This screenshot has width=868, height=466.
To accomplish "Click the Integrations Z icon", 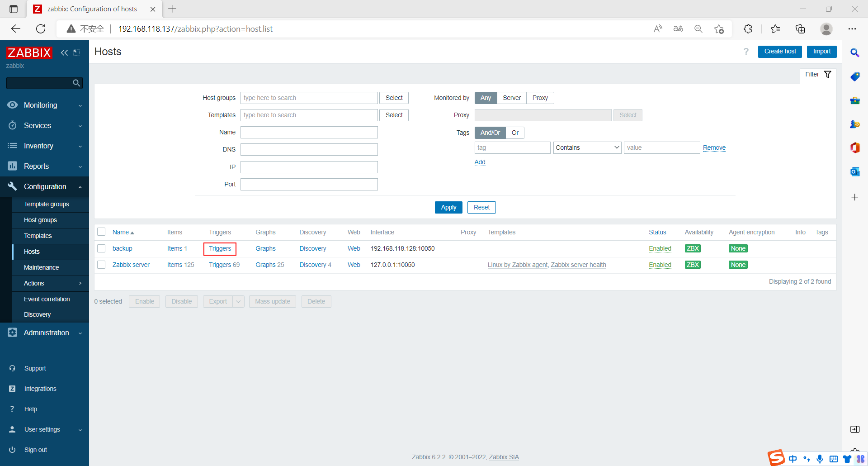I will tap(12, 389).
